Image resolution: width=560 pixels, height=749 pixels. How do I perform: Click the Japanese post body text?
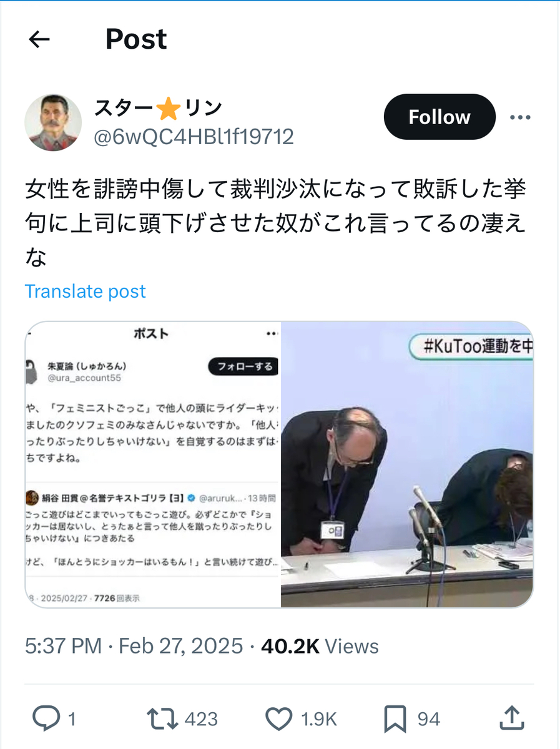[275, 223]
